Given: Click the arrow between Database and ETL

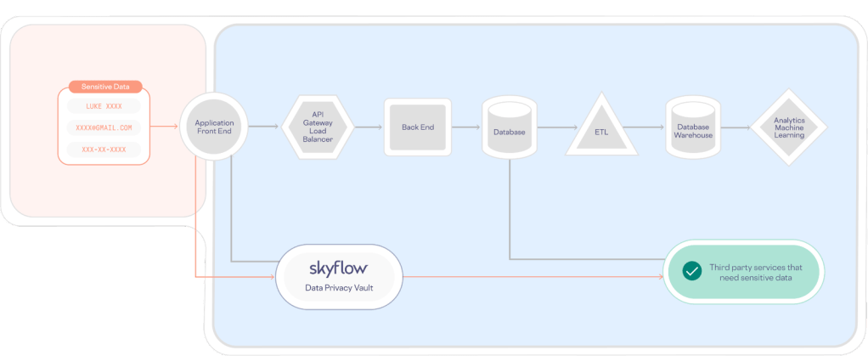Looking at the screenshot, I should (552, 128).
